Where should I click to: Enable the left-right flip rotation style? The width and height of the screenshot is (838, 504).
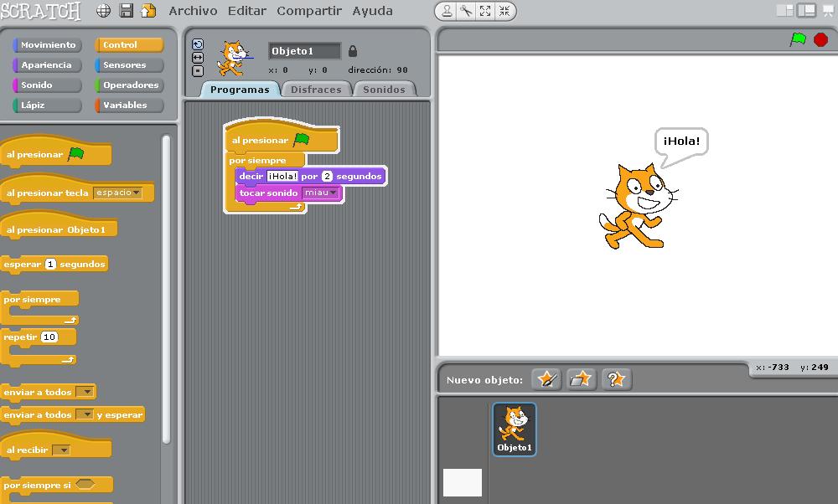tap(198, 58)
